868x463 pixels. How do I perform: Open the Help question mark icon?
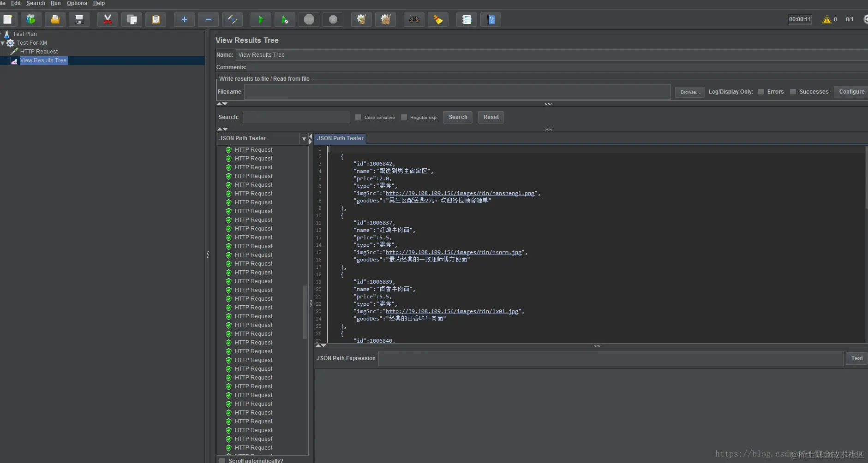[x=491, y=19]
